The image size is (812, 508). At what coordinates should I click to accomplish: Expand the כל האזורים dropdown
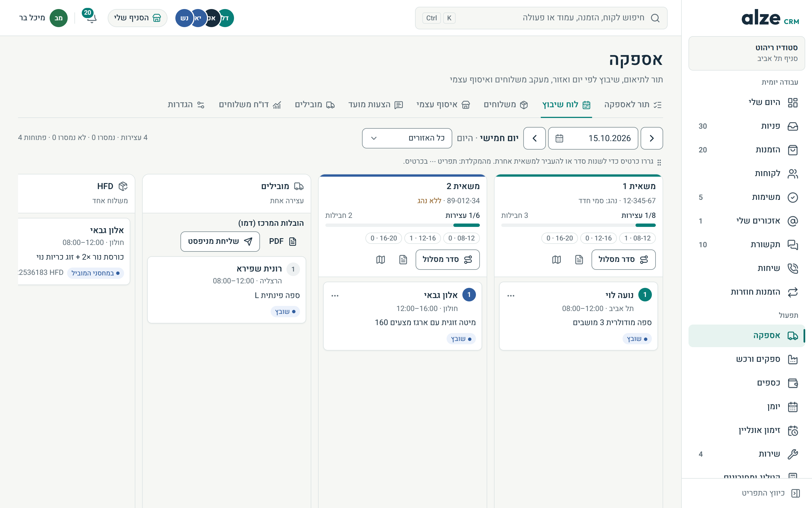click(x=407, y=138)
